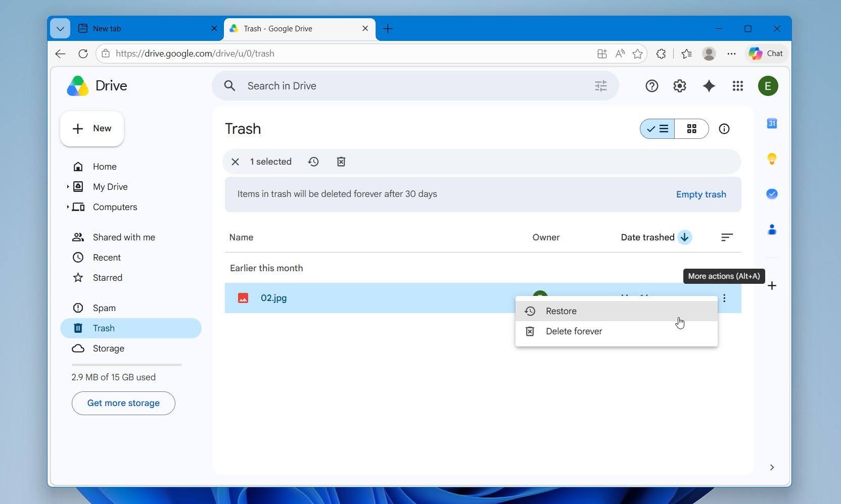Open browser extensions puzzle icon

click(661, 54)
